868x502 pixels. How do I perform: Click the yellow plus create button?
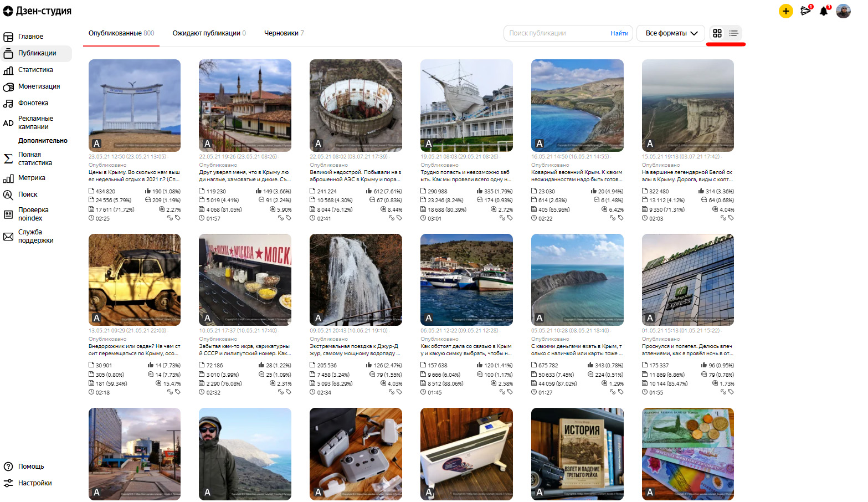785,11
